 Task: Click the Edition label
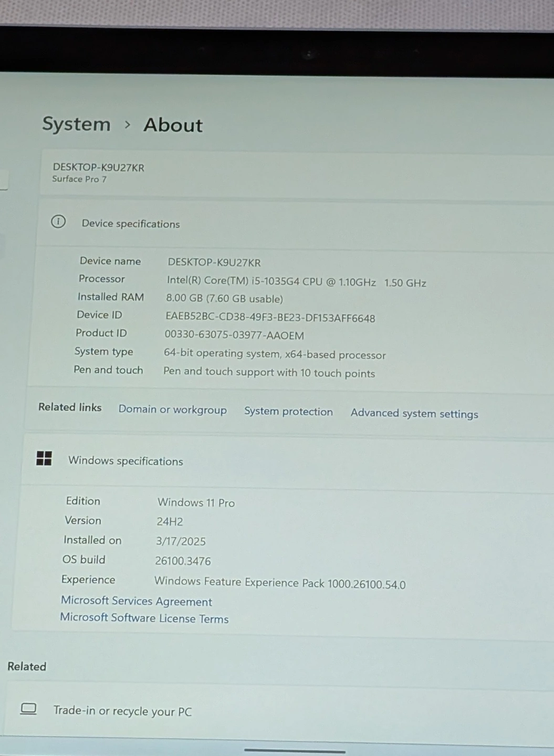(x=83, y=501)
